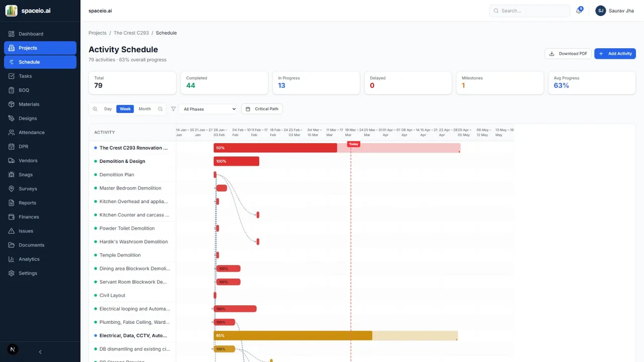Toggle the Critical Path view

pyautogui.click(x=262, y=109)
